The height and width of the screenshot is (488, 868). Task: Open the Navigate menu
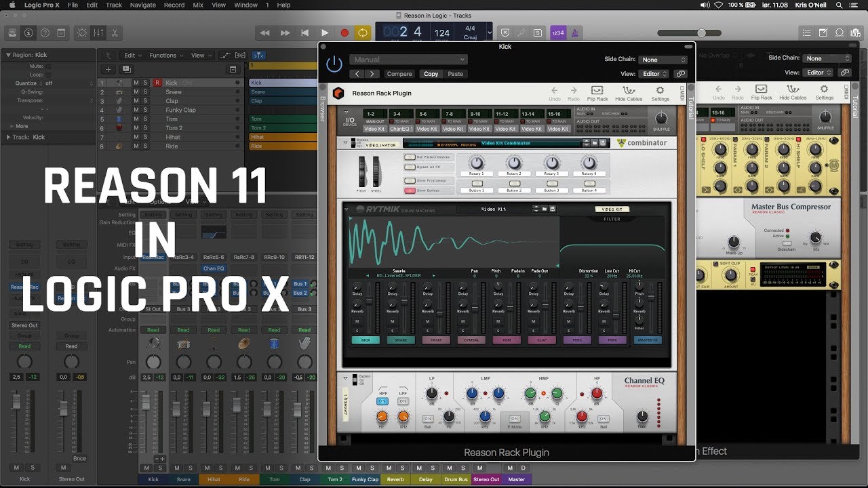(142, 5)
